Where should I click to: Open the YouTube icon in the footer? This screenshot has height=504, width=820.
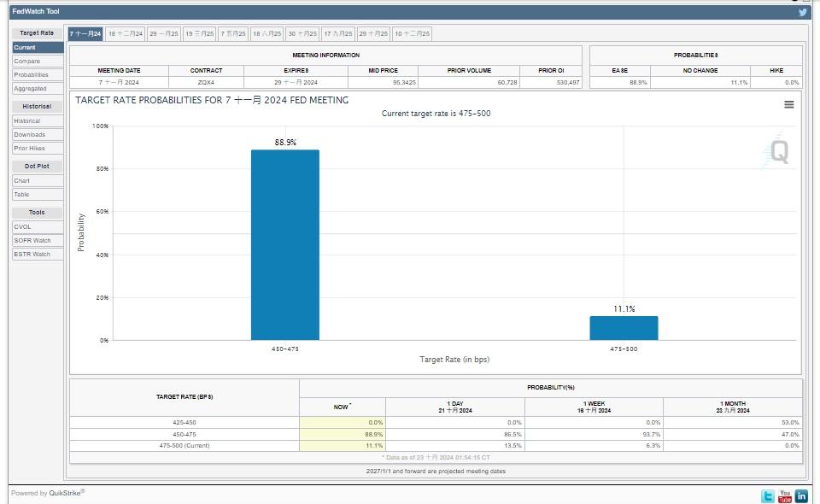tap(785, 496)
